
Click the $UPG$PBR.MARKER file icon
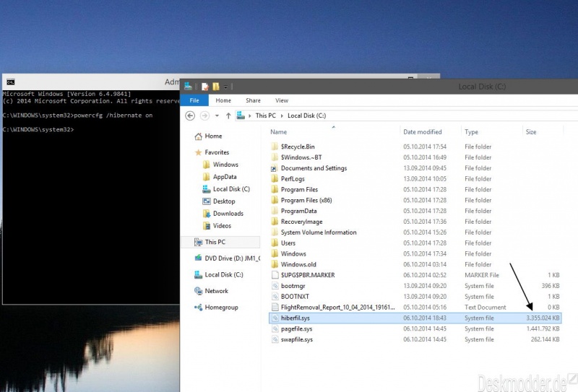[275, 275]
